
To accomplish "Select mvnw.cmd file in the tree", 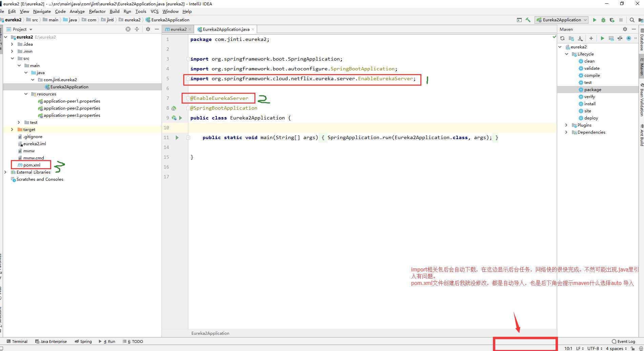I will (34, 158).
